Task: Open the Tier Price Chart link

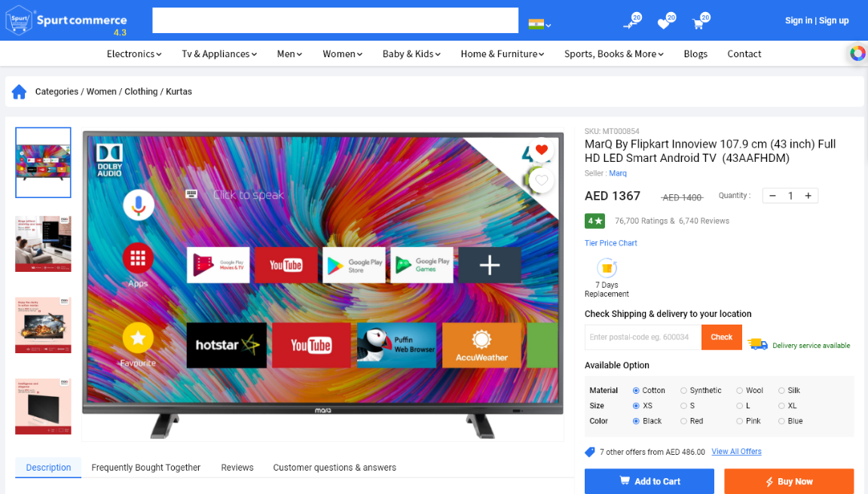Action: (x=610, y=242)
